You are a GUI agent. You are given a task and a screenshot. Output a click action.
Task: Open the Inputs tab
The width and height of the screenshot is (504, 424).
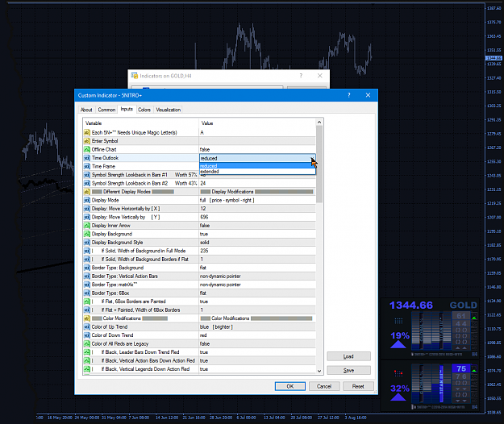click(x=127, y=109)
